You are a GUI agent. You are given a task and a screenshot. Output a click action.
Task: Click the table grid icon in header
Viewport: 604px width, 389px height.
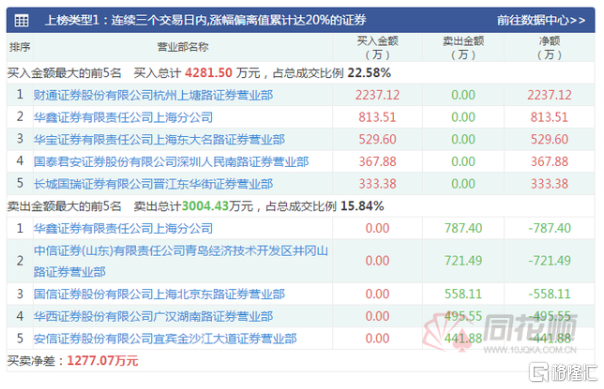coord(21,20)
